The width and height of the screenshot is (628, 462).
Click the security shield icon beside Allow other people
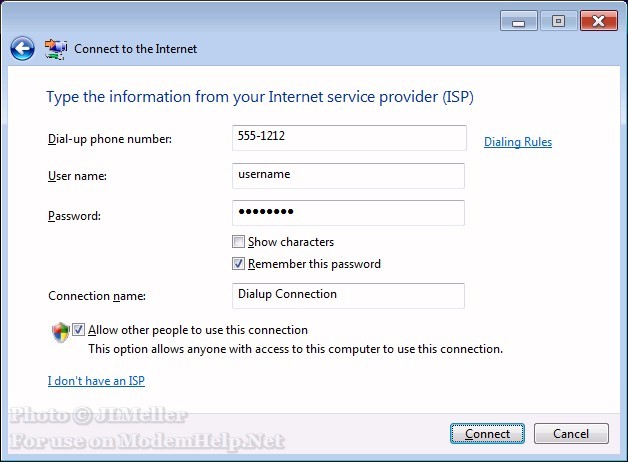61,332
